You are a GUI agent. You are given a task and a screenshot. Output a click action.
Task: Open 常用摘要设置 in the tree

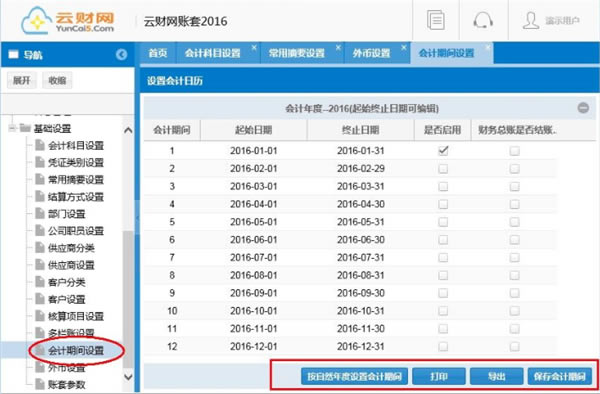click(x=76, y=179)
